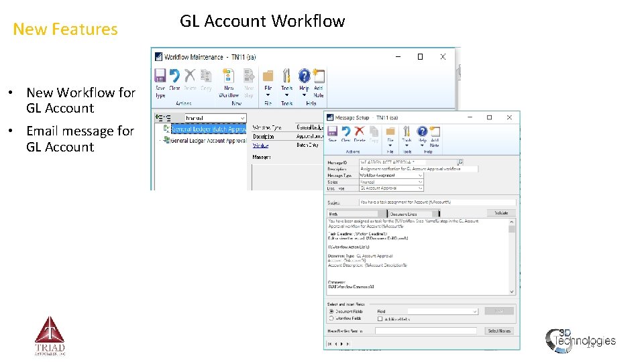The image size is (644, 362).
Task: Click Message Setup title bar app icon
Action: pyautogui.click(x=330, y=117)
